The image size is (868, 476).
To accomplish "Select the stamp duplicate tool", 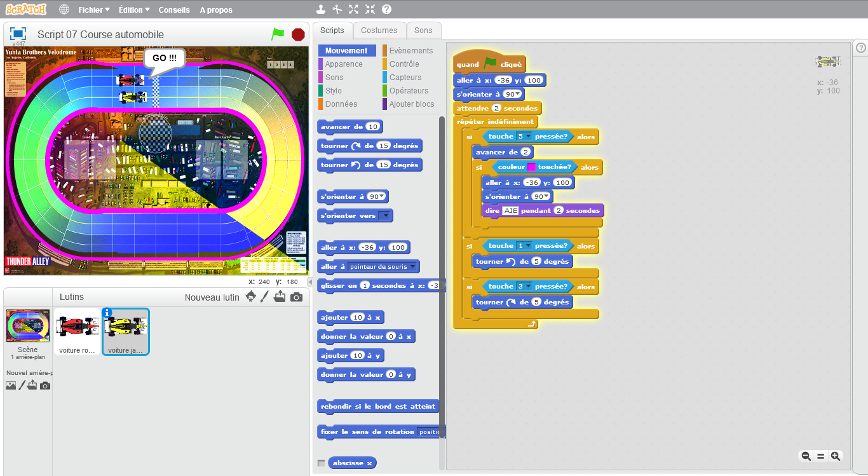I will (x=320, y=10).
